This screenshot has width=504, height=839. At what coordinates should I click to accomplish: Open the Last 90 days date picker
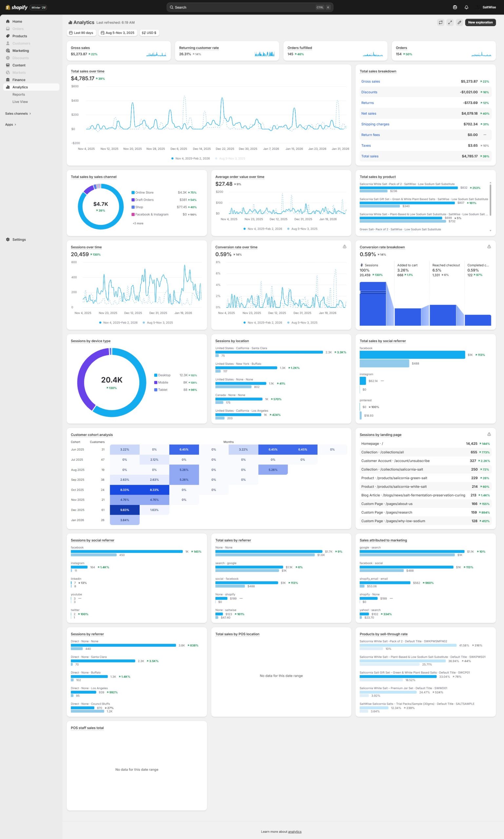pos(81,33)
